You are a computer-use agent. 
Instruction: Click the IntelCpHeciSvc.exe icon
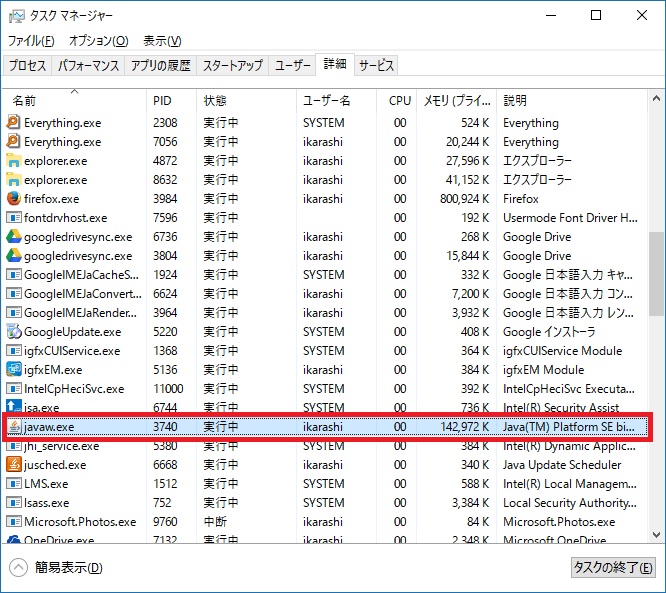point(14,389)
